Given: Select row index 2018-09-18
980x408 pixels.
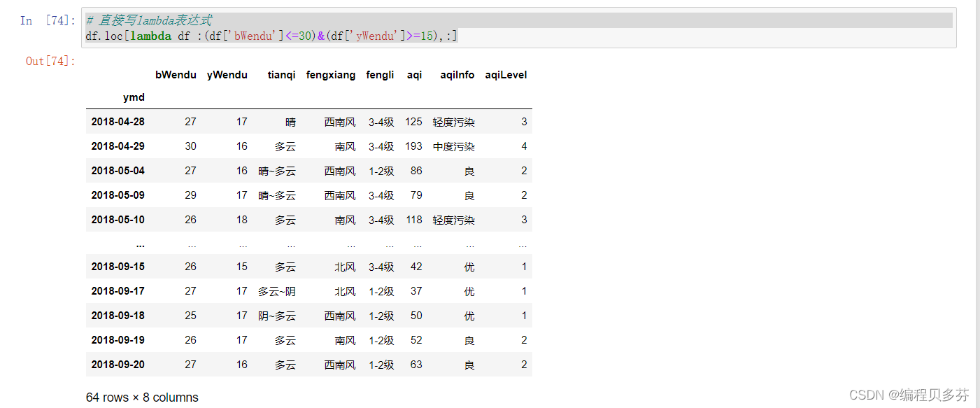Looking at the screenshot, I should tap(118, 316).
